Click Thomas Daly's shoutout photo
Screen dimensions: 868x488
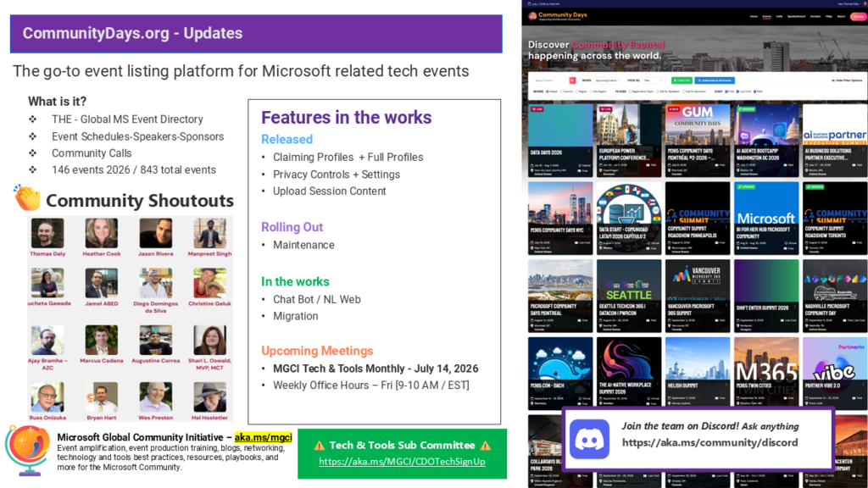(47, 233)
